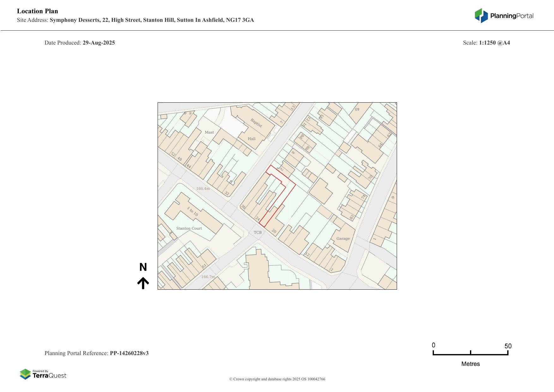Viewport: 554px width, 392px height.
Task: Click the PlanningPortal logo icon
Action: (481, 15)
